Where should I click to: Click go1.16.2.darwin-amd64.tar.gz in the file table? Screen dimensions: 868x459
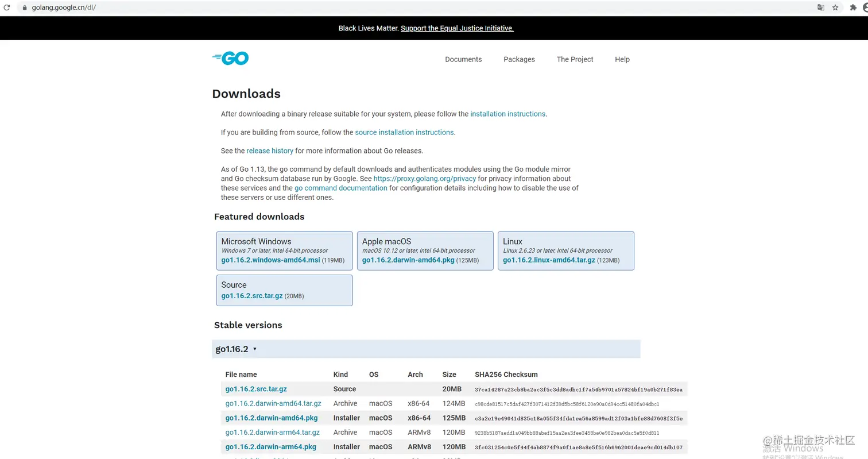coord(273,403)
